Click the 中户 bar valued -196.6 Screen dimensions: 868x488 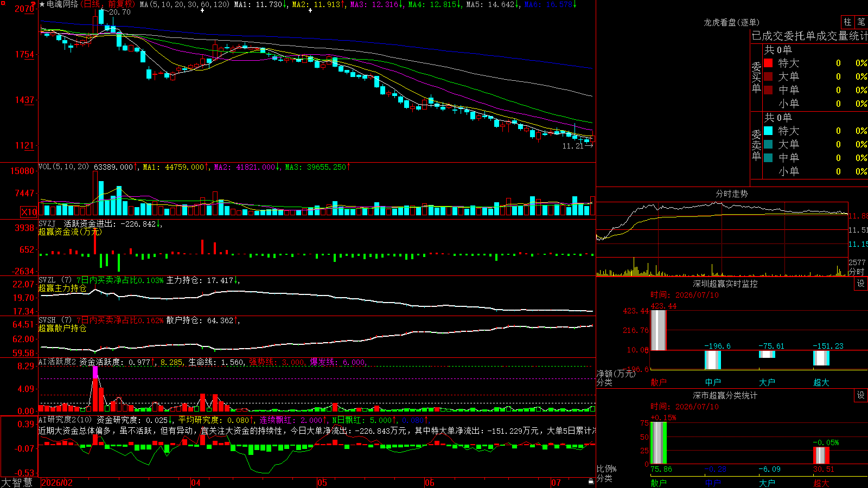click(713, 360)
